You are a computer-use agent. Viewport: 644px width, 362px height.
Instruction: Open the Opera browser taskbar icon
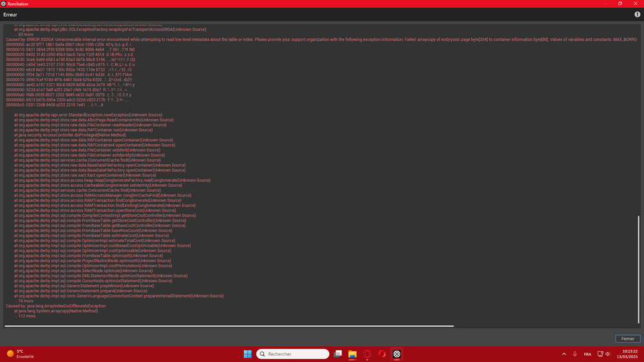coord(382,354)
